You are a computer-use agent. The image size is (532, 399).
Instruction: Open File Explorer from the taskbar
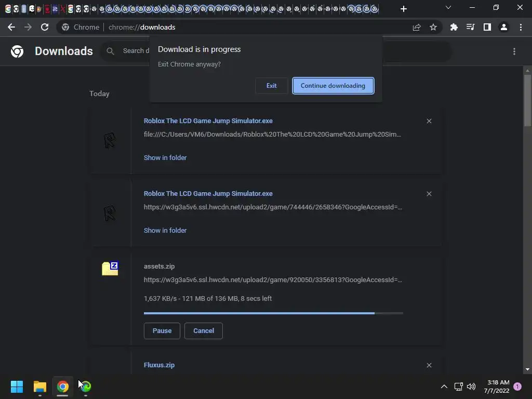click(39, 387)
